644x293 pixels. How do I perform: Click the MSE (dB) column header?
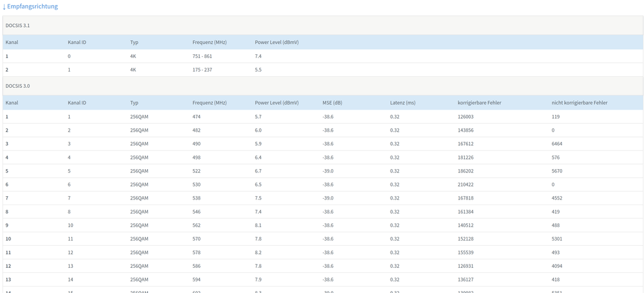coord(332,103)
